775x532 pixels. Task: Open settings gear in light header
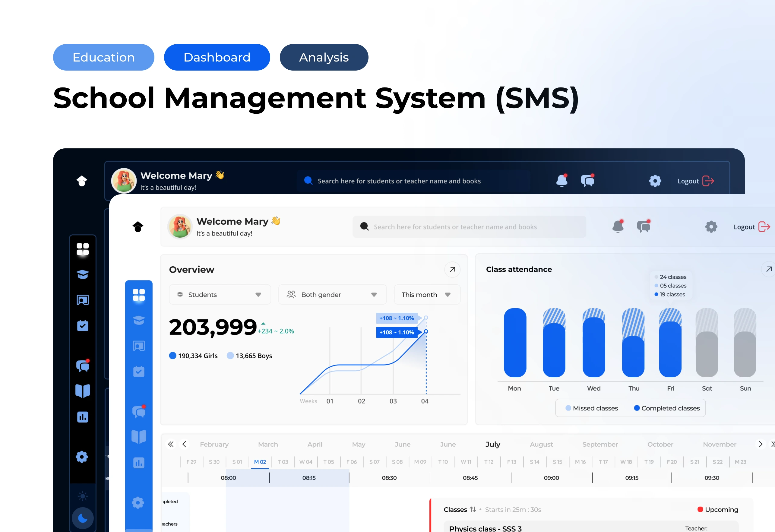pyautogui.click(x=711, y=227)
